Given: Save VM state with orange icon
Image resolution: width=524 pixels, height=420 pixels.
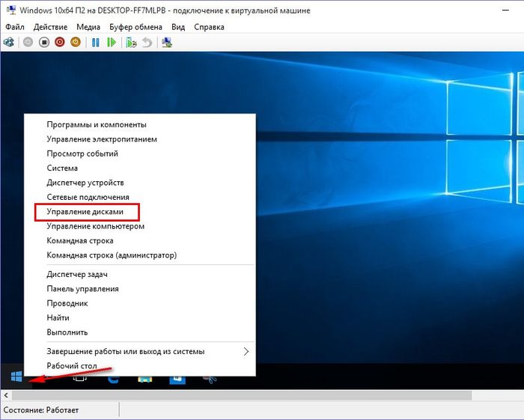Looking at the screenshot, I should click(x=76, y=43).
